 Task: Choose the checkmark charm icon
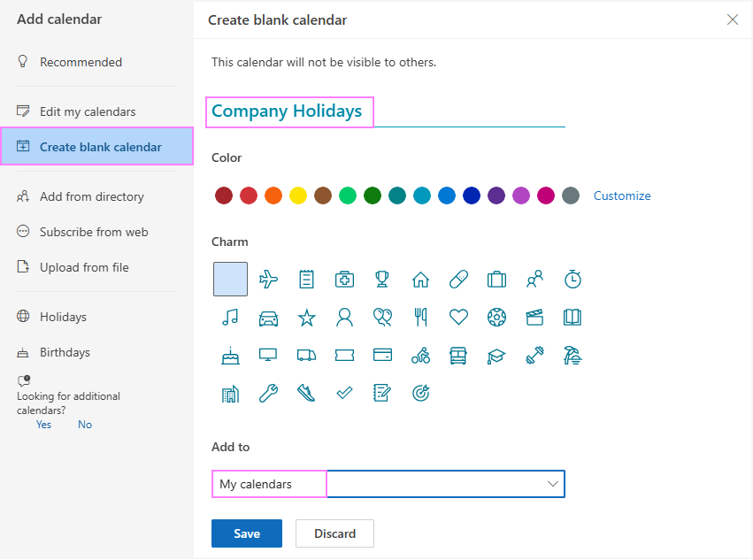click(344, 394)
